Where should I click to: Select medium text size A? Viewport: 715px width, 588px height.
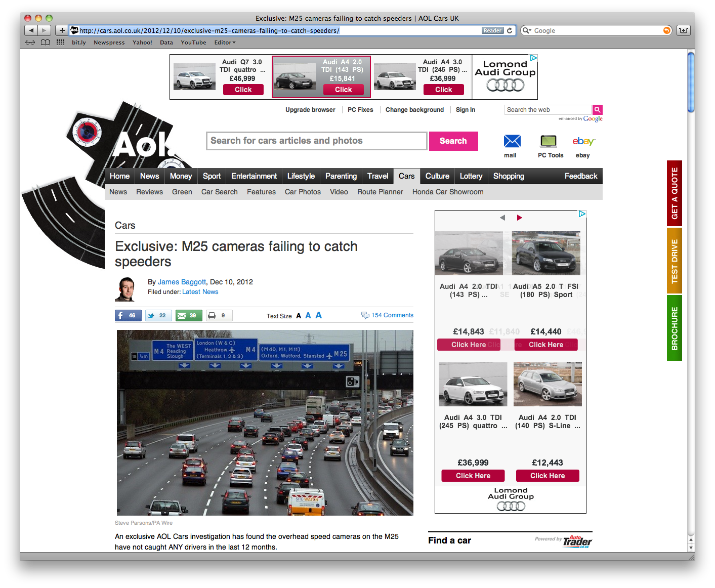pos(308,315)
